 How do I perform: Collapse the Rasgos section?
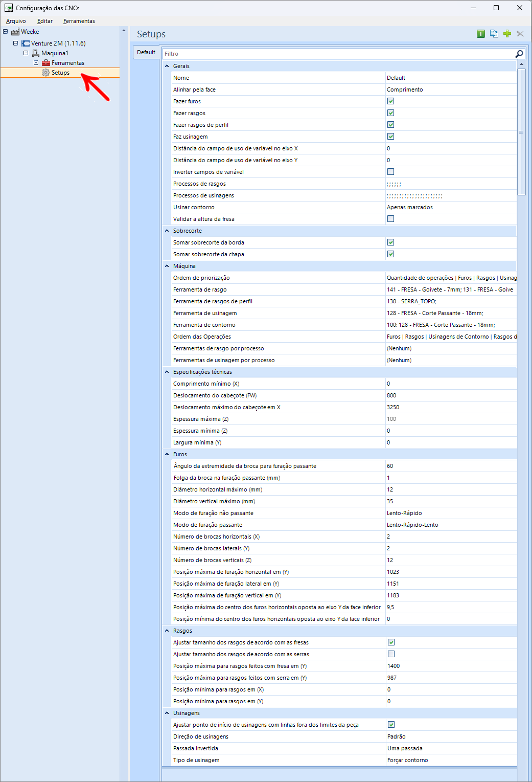click(x=167, y=631)
